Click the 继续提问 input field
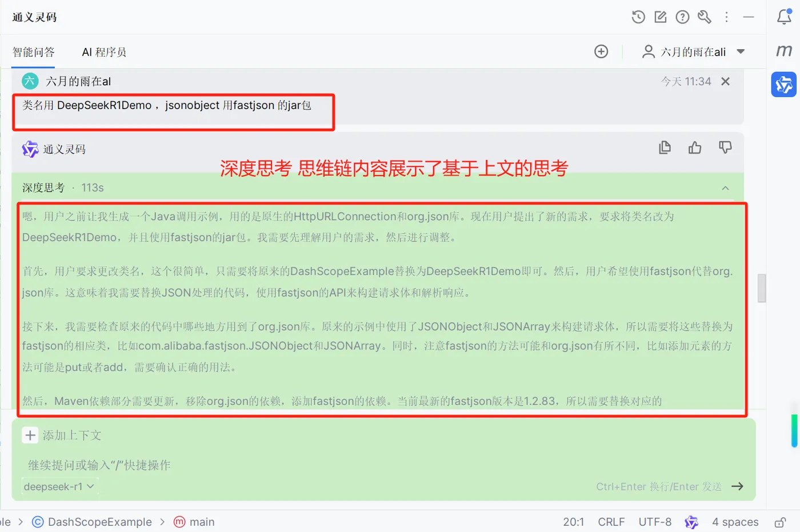Viewport: 800px width, 532px height. (384, 465)
